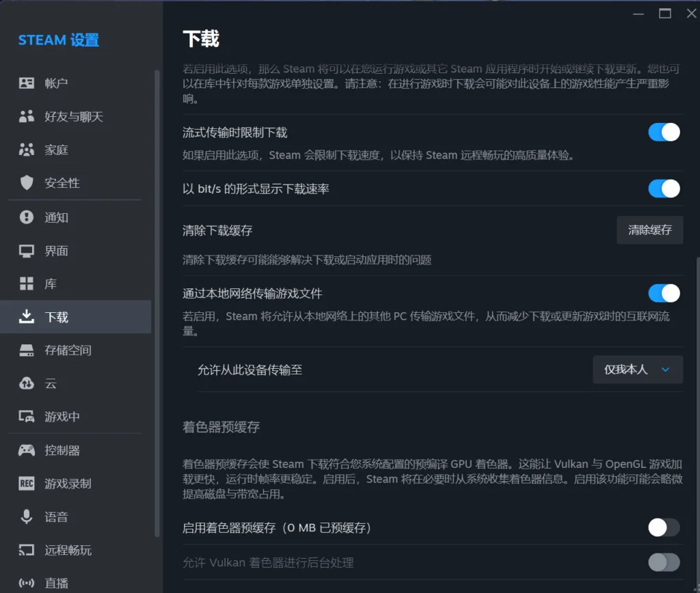Open 家庭 settings in the sidebar
The width and height of the screenshot is (700, 593).
75,150
